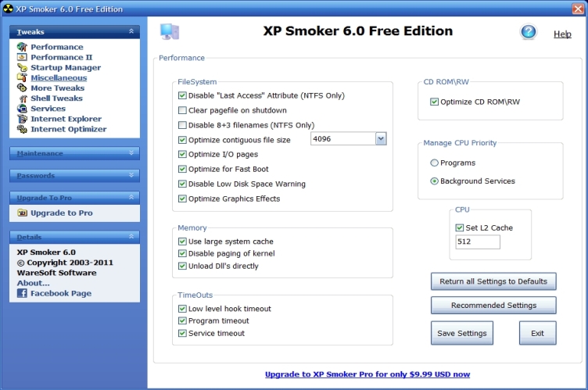
Task: Expand the Passwords panel chevron
Action: click(x=131, y=175)
